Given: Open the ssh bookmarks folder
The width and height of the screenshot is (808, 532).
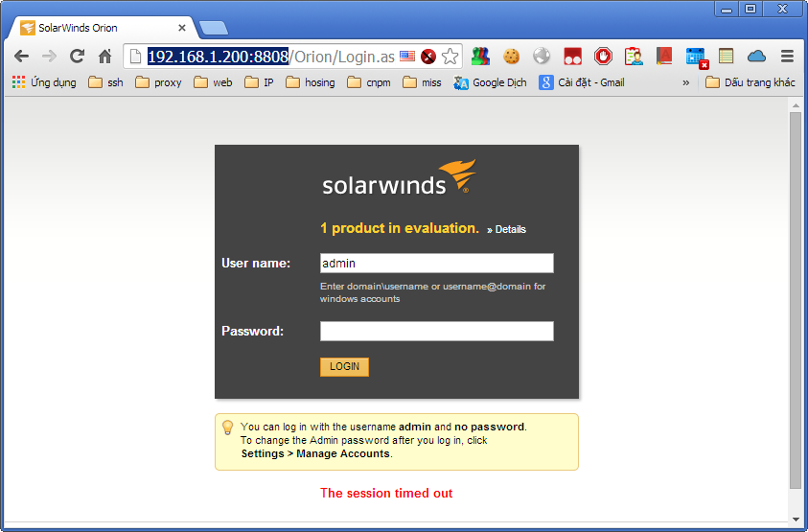Looking at the screenshot, I should [x=105, y=82].
